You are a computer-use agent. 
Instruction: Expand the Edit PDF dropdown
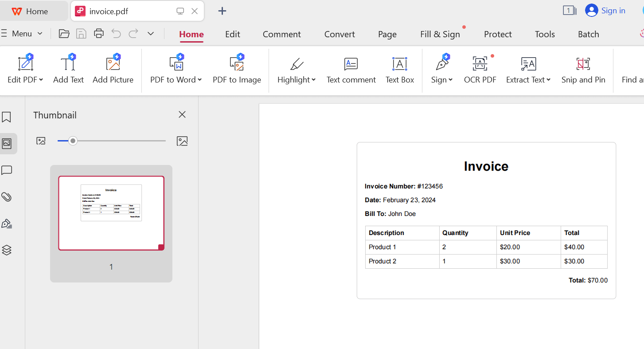pyautogui.click(x=41, y=80)
